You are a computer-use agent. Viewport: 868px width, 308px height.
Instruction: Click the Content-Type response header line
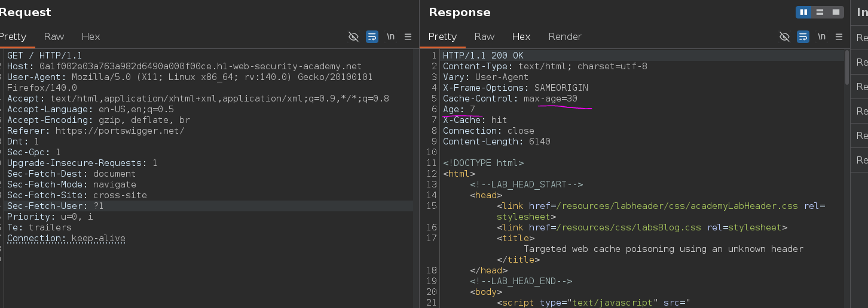[x=545, y=66]
